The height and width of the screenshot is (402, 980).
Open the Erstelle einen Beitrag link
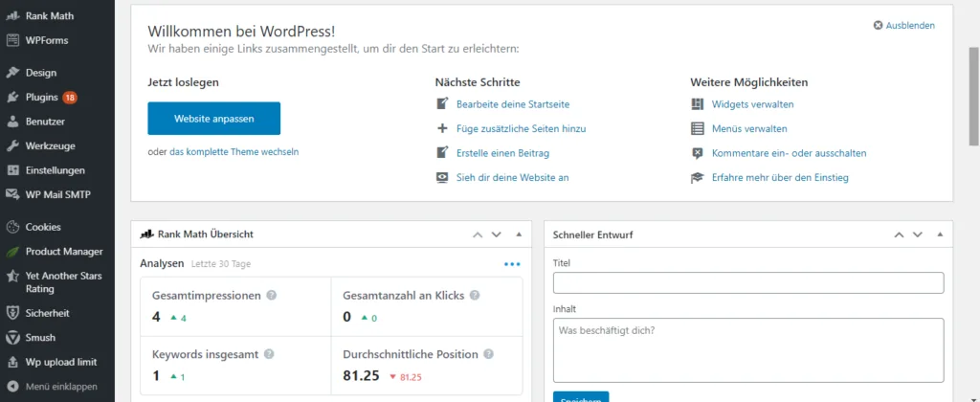click(503, 153)
